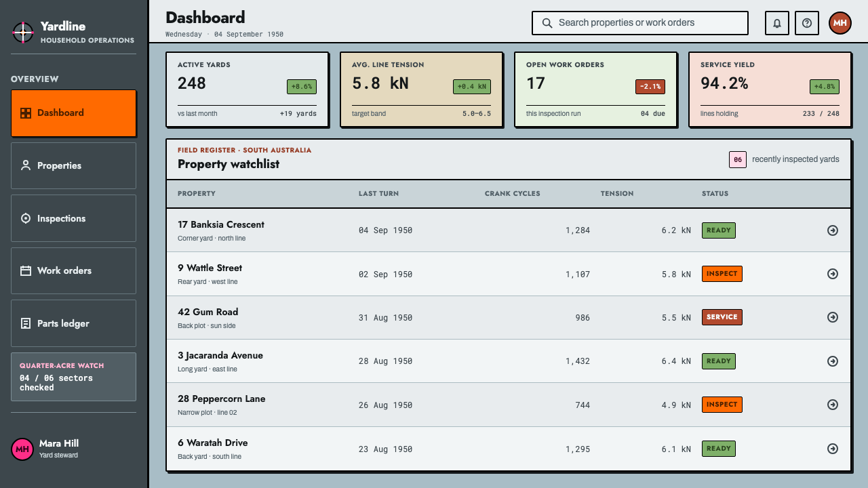Open arrow icon for 9 Wattle Street
This screenshot has height=488, width=868.
click(833, 274)
